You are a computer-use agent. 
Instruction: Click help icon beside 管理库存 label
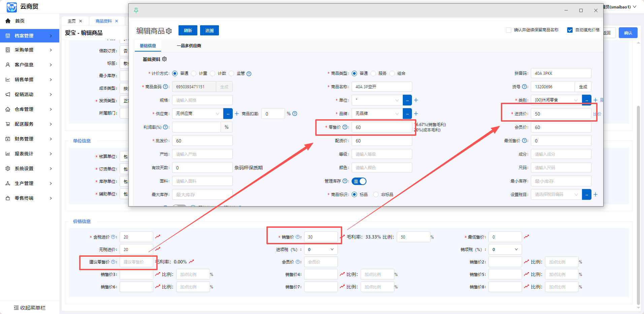(345, 181)
